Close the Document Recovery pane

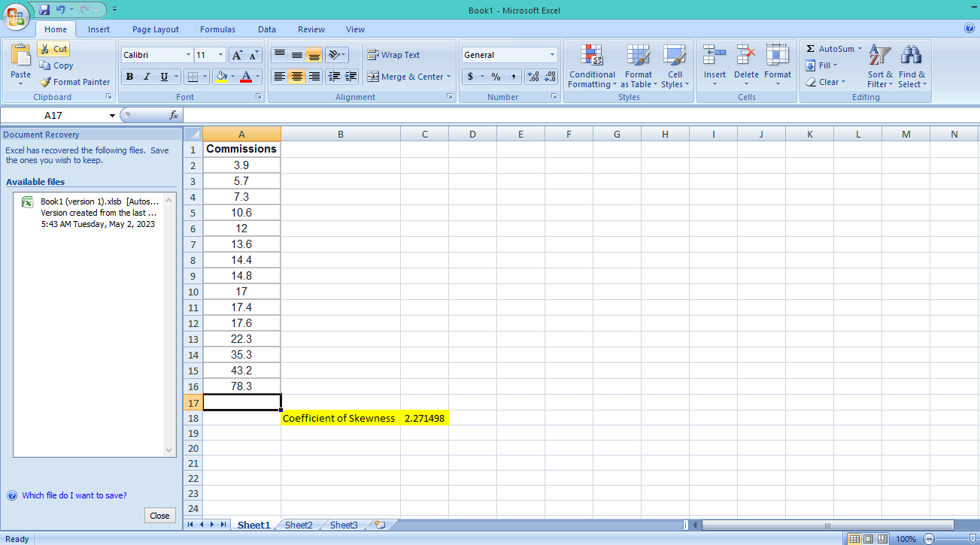pos(159,515)
